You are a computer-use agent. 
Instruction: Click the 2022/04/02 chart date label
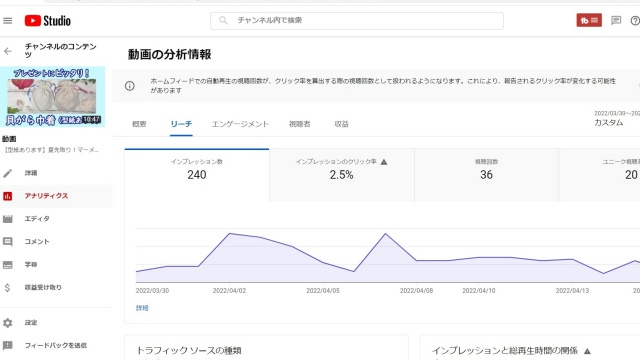tap(229, 291)
